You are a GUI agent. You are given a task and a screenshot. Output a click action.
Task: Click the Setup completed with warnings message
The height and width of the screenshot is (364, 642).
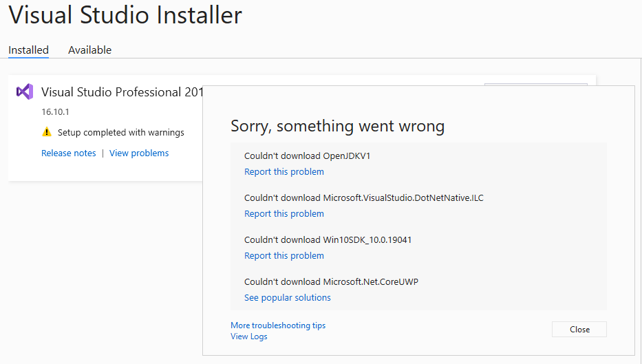tap(121, 132)
